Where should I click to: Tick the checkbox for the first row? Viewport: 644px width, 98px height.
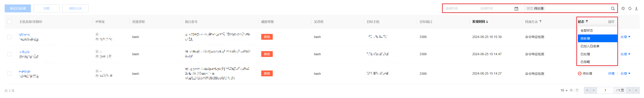point(10,37)
